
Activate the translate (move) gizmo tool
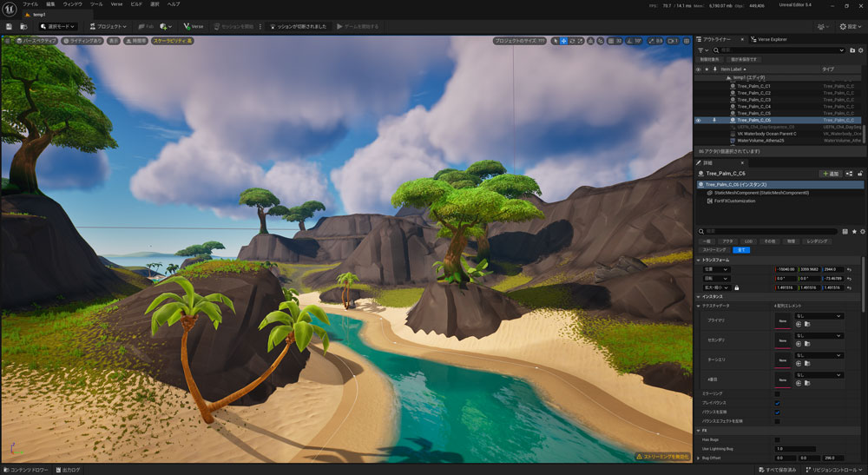click(563, 41)
